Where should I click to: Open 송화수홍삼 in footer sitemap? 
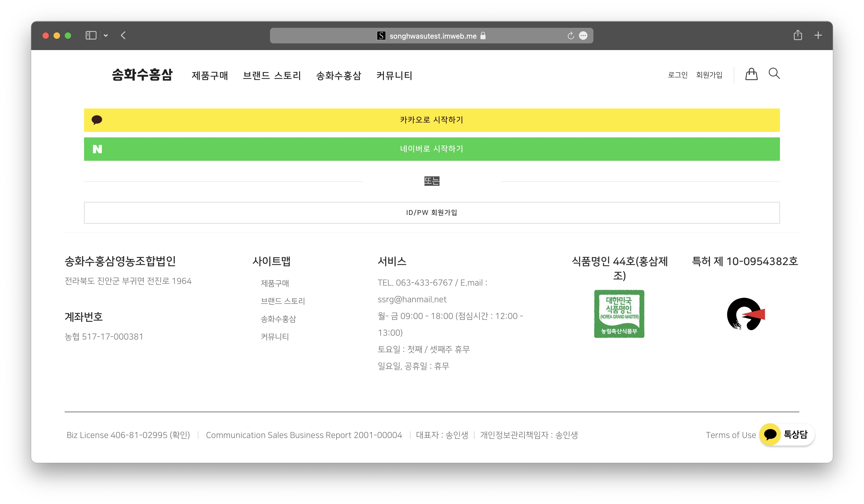pyautogui.click(x=278, y=319)
